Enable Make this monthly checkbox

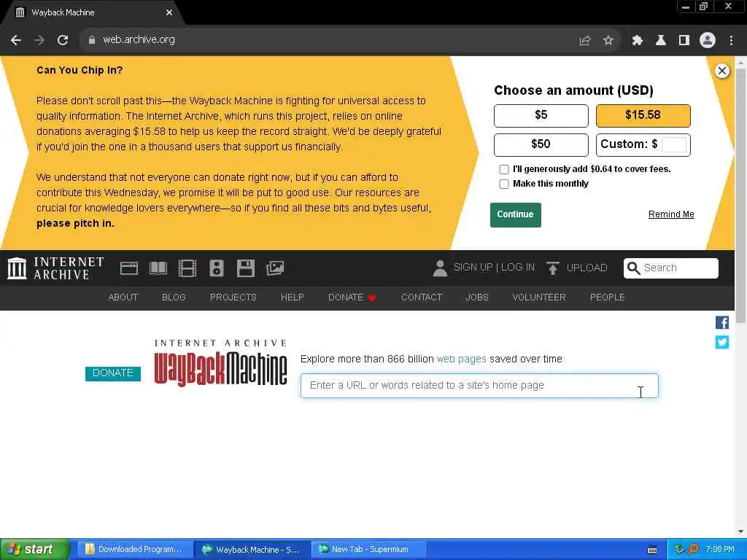[x=503, y=184]
